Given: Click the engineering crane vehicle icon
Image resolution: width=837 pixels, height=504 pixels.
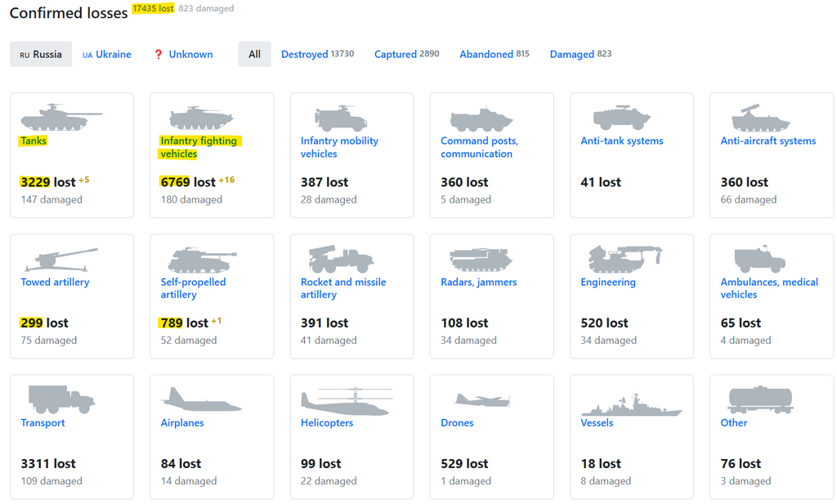Looking at the screenshot, I should pos(625,260).
